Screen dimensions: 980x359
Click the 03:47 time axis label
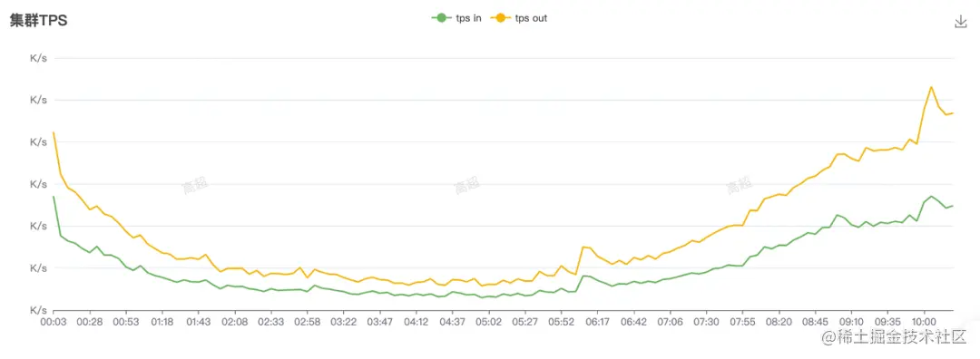380,322
